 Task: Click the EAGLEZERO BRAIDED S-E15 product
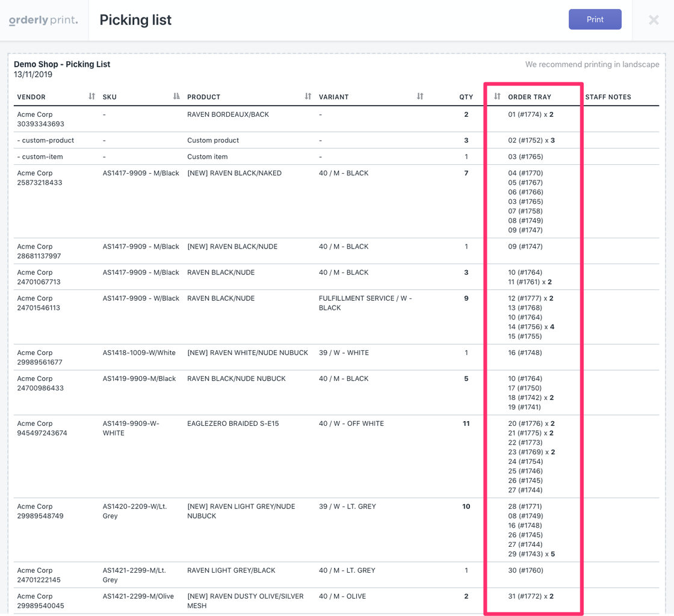(233, 423)
